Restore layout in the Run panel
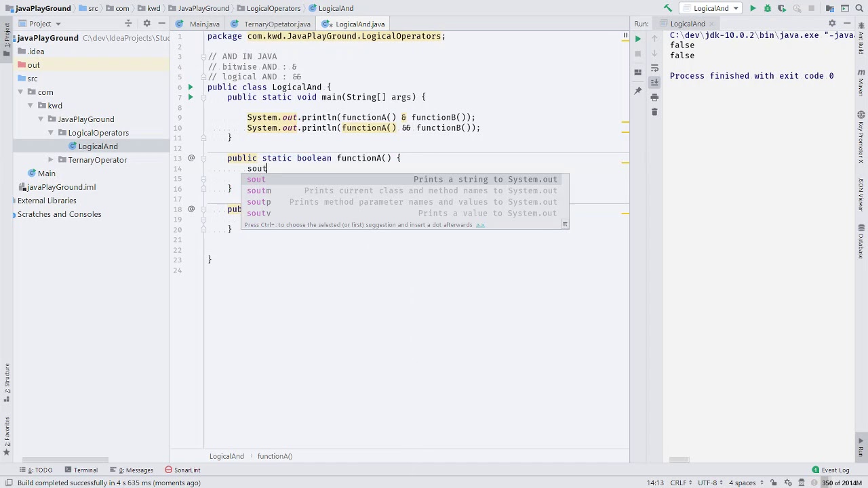The image size is (868, 488). pos(638,72)
